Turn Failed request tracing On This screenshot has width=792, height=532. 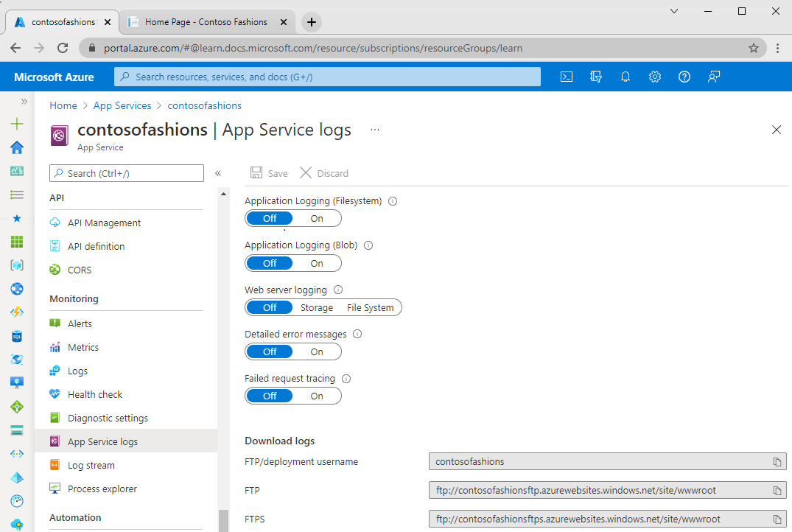tap(317, 396)
